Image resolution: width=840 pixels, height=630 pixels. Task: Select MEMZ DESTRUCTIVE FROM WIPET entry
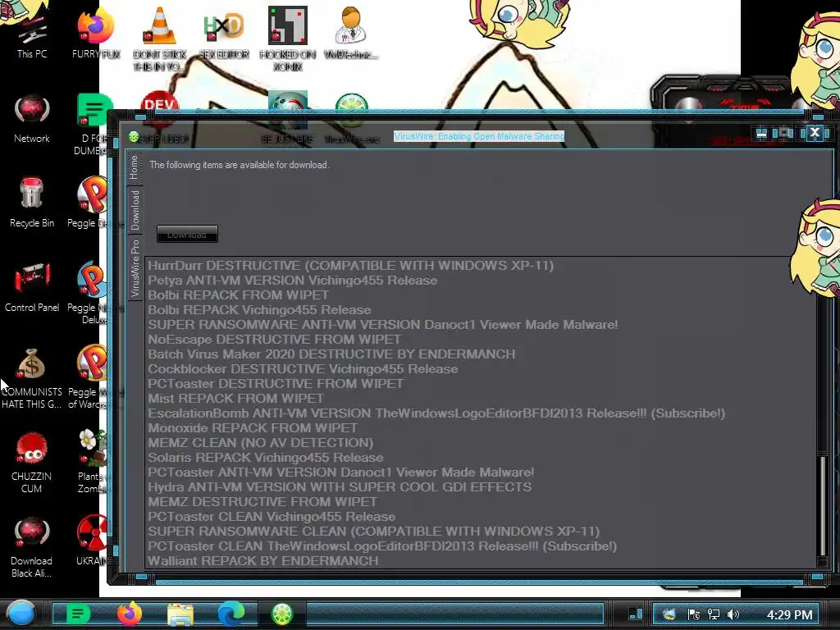coord(262,502)
